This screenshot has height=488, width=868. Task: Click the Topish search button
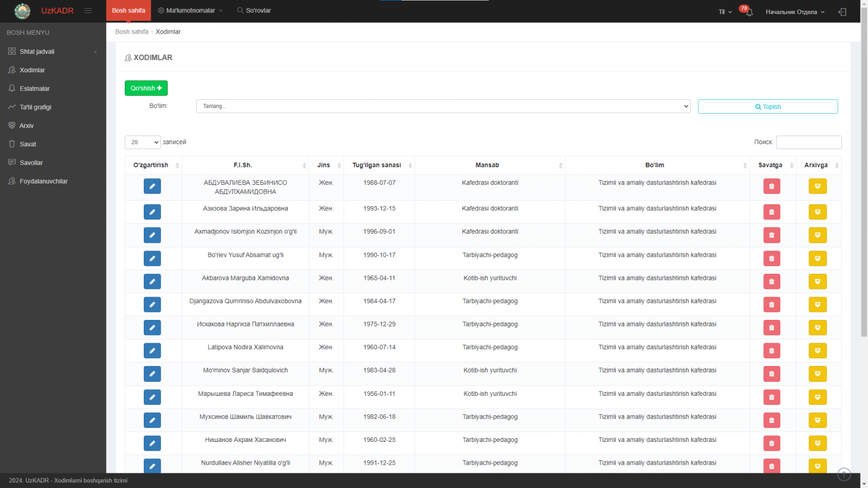tap(767, 107)
